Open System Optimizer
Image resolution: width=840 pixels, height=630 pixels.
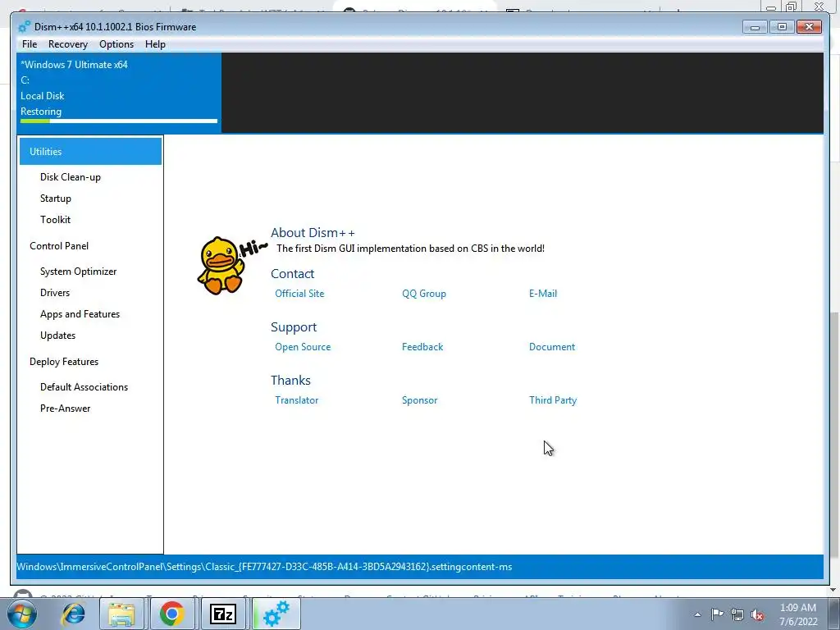coord(78,271)
